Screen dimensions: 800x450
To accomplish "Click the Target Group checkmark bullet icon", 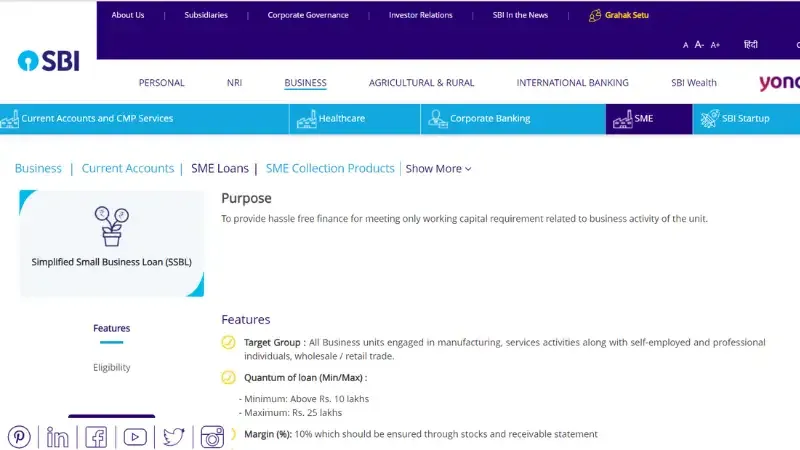I will (x=228, y=342).
